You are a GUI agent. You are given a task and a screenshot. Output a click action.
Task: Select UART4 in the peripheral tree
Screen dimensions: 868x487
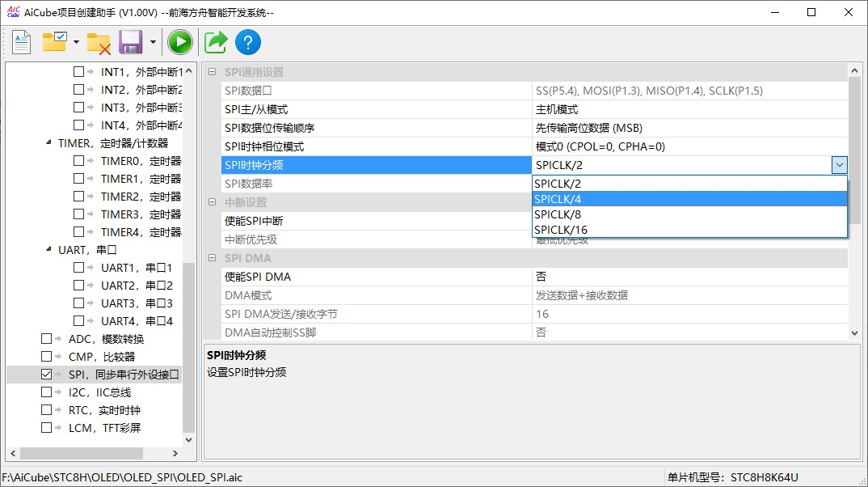(x=137, y=321)
